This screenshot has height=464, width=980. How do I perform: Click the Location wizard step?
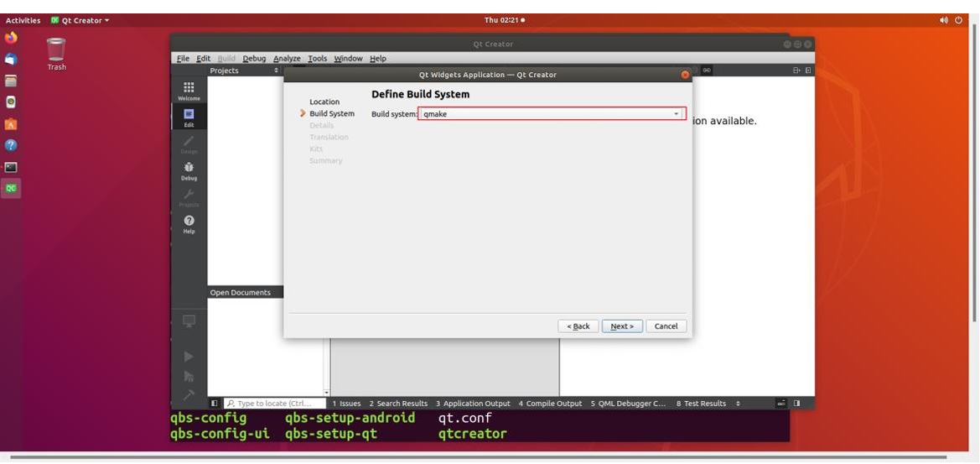(324, 102)
